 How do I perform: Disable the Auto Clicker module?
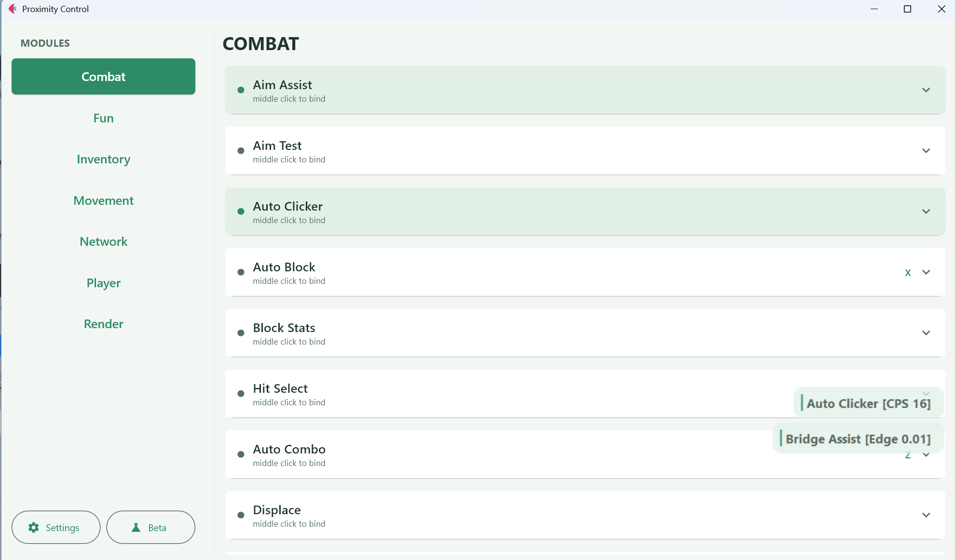pyautogui.click(x=585, y=212)
